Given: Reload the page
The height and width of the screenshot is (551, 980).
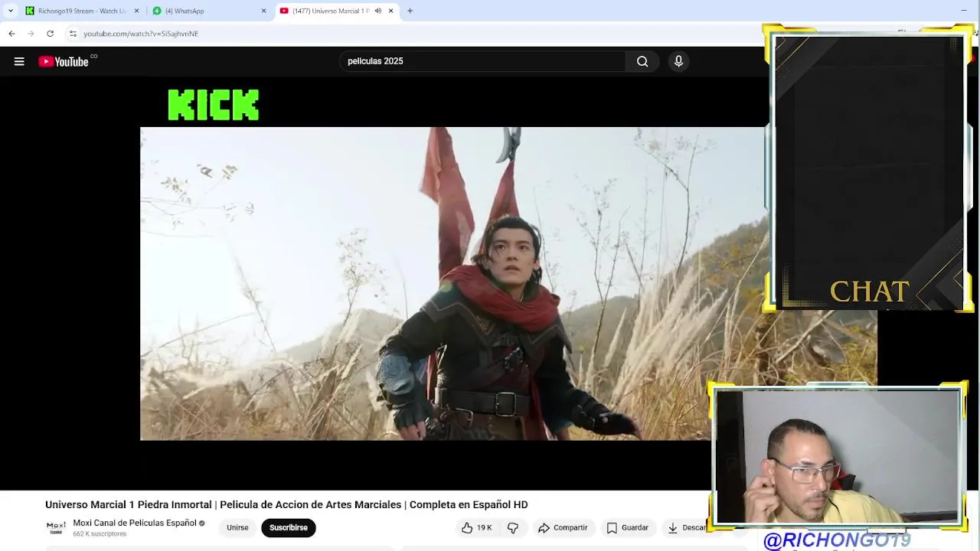Looking at the screenshot, I should (x=50, y=34).
